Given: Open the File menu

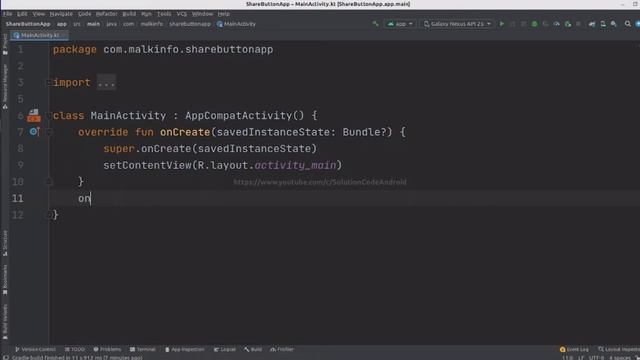Looking at the screenshot, I should tap(8, 14).
